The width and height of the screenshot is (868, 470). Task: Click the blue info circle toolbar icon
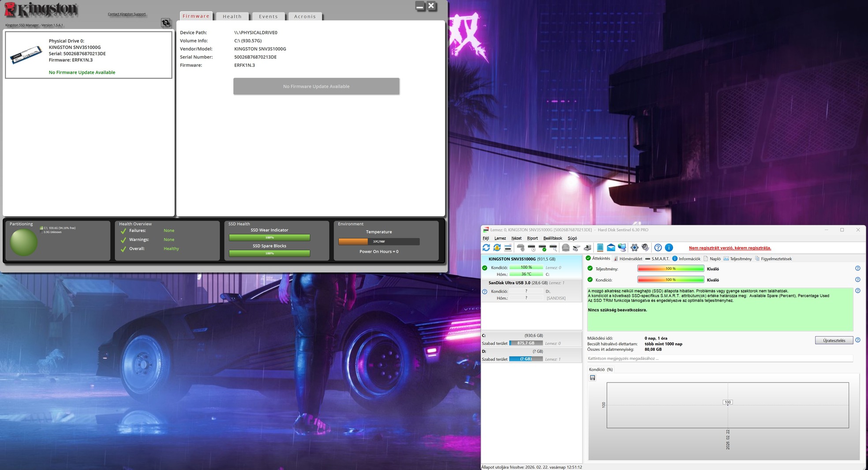669,248
